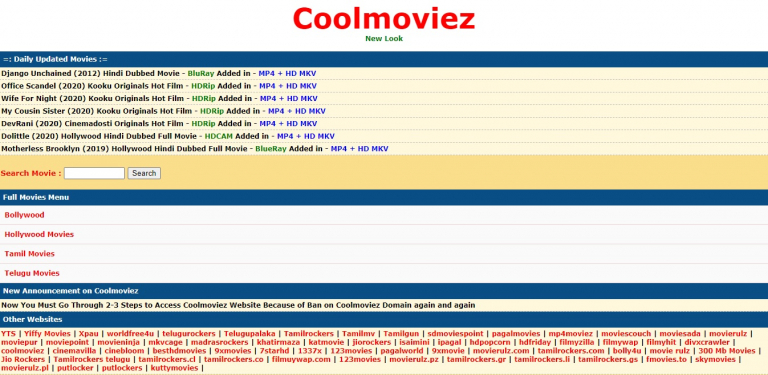
Task: Click the Search button
Action: tap(144, 173)
